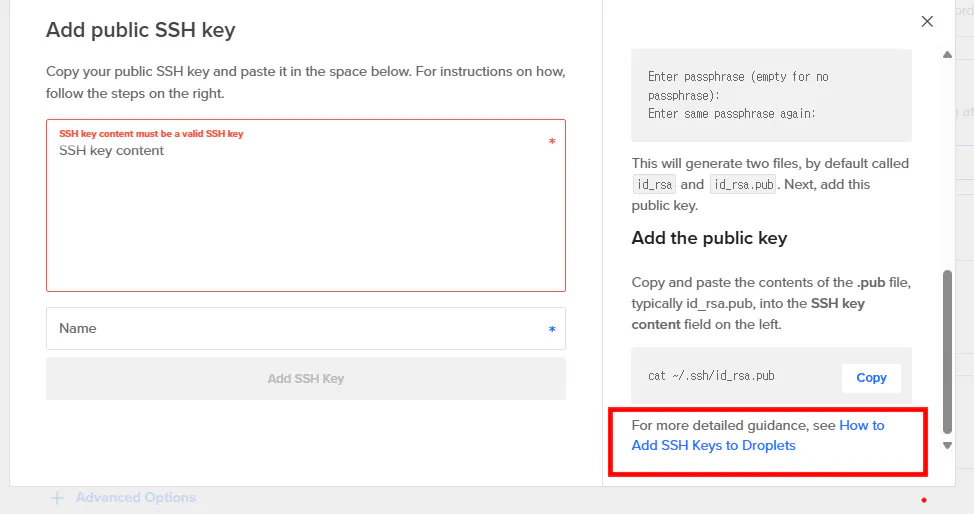Click the blue required asterisk on Name field

click(552, 329)
